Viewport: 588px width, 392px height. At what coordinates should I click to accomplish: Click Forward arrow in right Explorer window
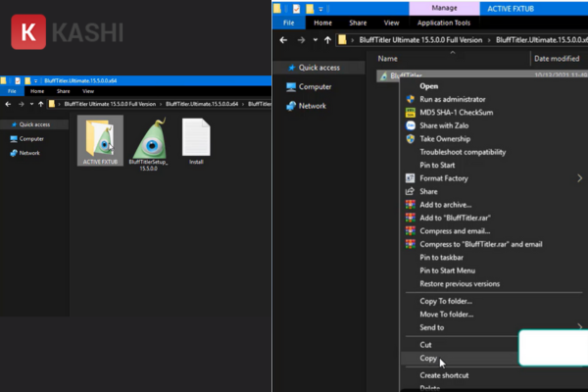click(301, 40)
